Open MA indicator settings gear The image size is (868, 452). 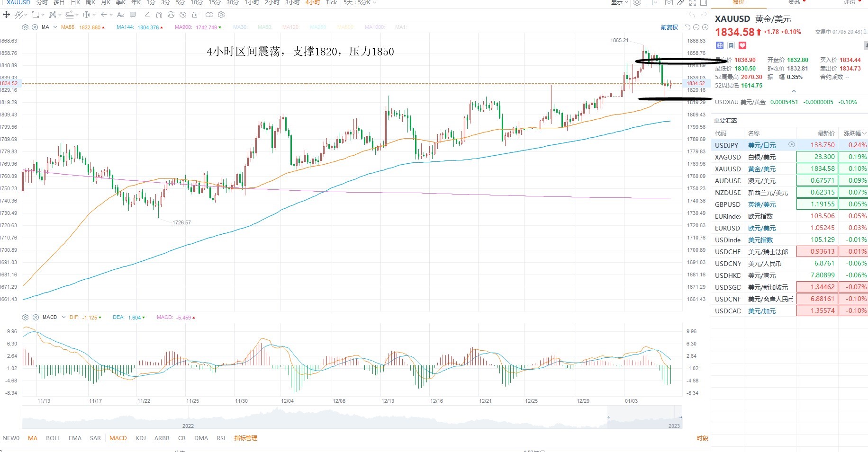click(x=25, y=27)
